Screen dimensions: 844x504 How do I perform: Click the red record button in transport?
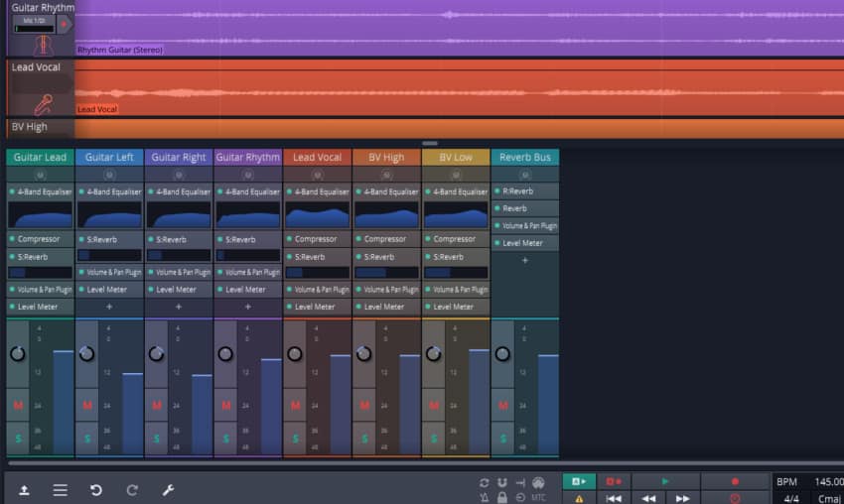735,481
